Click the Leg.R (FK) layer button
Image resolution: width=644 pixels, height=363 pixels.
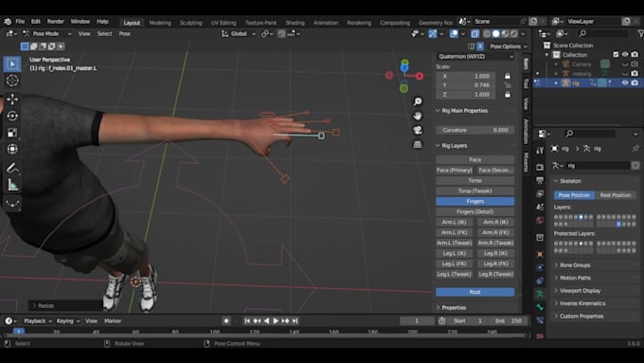[x=495, y=263]
